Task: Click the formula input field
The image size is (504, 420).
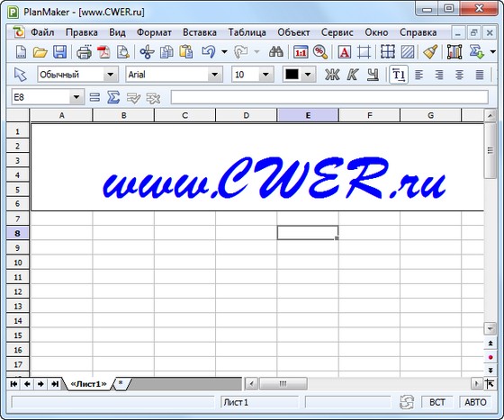Action: pos(329,97)
